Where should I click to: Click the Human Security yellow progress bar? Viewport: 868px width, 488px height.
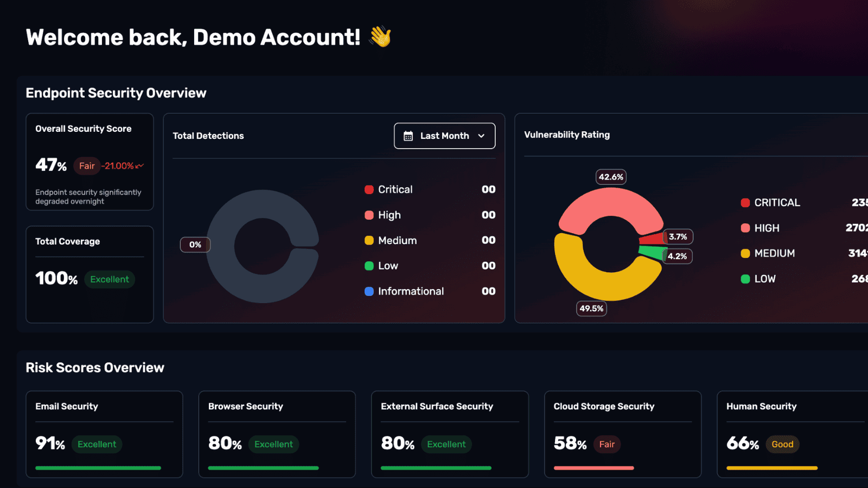(772, 468)
